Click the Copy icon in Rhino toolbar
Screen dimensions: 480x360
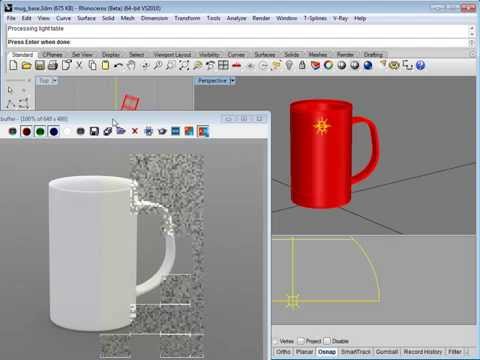[93, 65]
